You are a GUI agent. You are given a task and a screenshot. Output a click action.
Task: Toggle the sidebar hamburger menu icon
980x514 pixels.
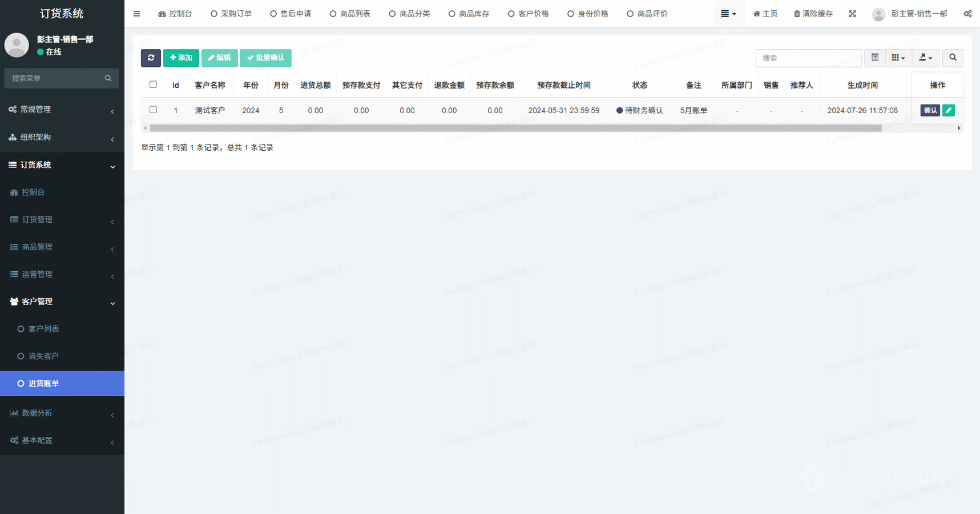(x=136, y=14)
